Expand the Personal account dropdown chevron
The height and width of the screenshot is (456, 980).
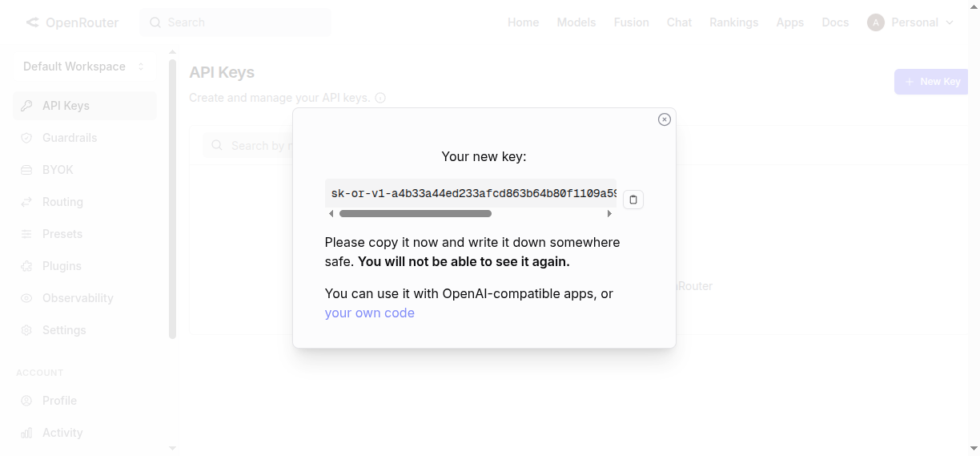click(950, 22)
